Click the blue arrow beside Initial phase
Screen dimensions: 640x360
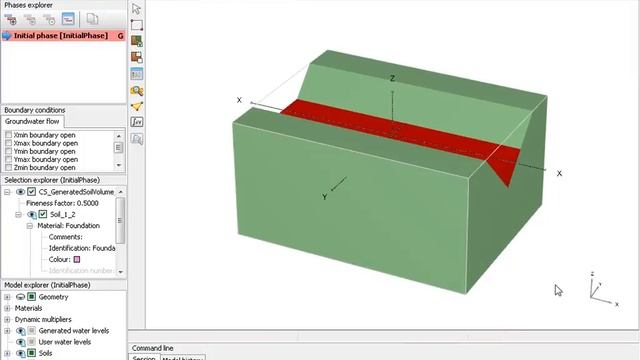(x=7, y=36)
